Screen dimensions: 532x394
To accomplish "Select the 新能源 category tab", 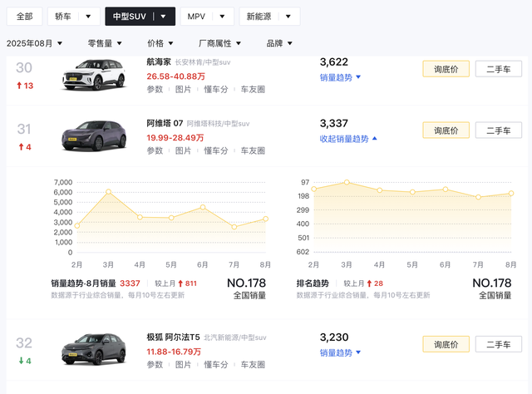I will [x=259, y=17].
